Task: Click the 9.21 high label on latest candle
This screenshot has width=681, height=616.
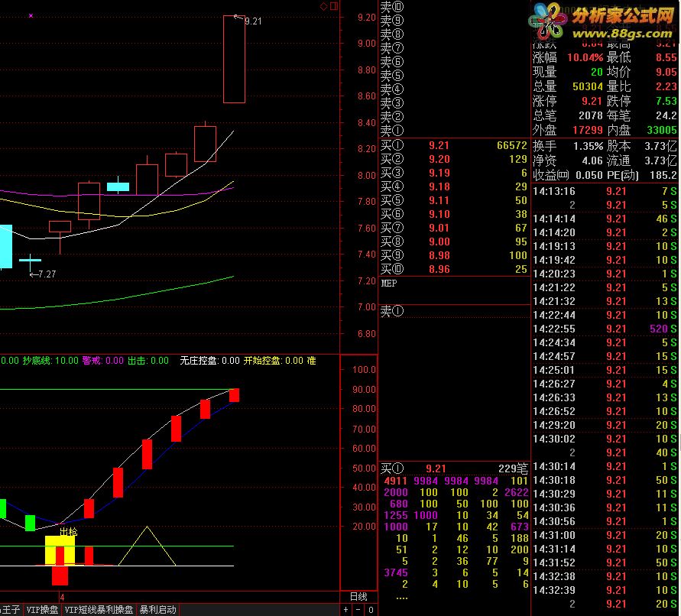Action: click(x=253, y=21)
